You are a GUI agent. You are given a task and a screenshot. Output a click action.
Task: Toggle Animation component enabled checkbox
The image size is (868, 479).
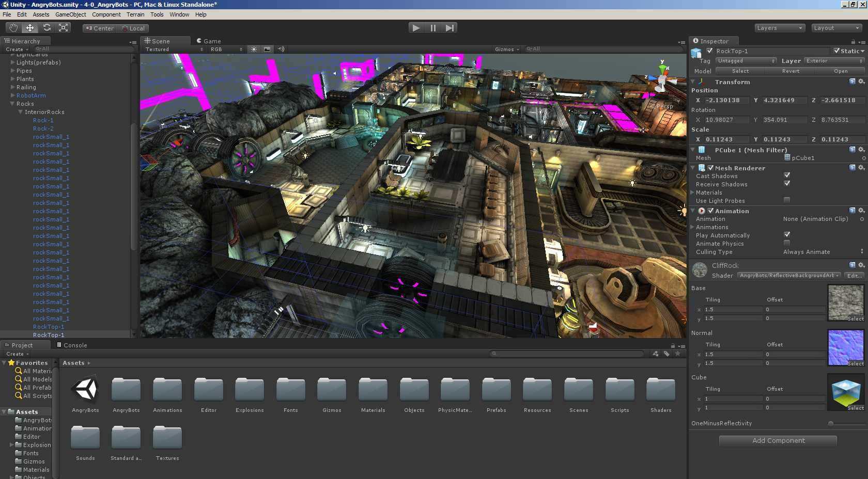pos(710,211)
